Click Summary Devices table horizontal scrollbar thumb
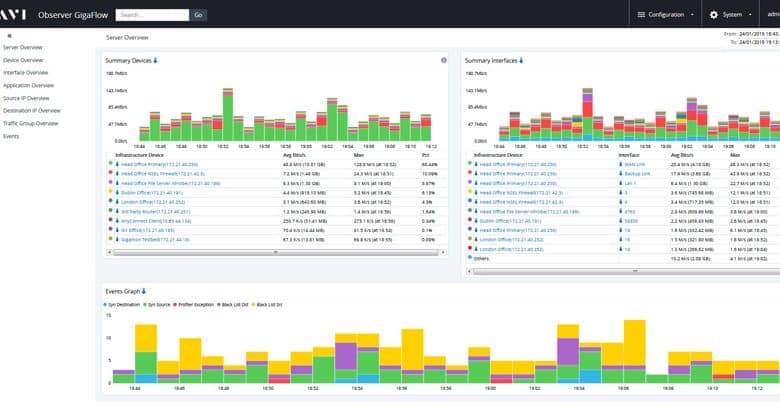The width and height of the screenshot is (780, 402). click(x=276, y=253)
